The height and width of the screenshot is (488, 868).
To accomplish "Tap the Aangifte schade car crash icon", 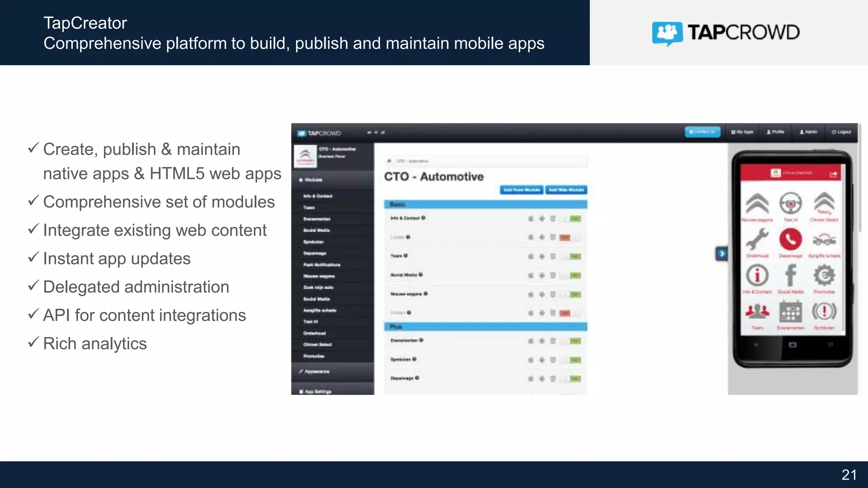I will tap(824, 240).
